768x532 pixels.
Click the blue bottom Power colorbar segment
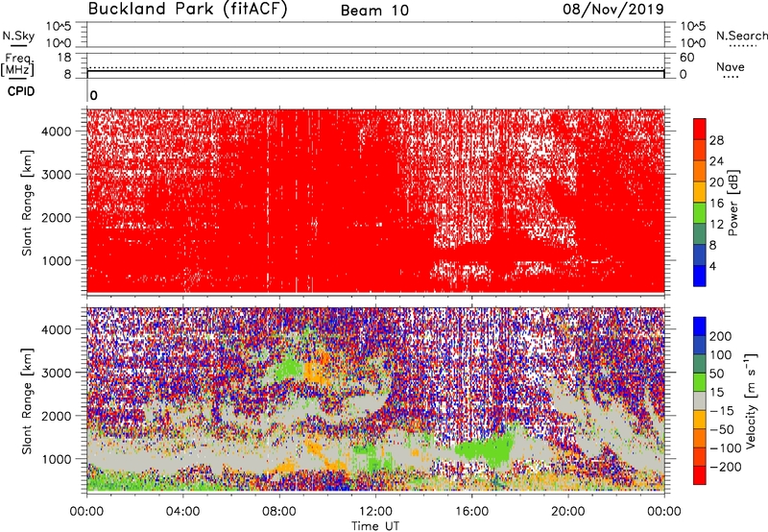click(x=700, y=276)
